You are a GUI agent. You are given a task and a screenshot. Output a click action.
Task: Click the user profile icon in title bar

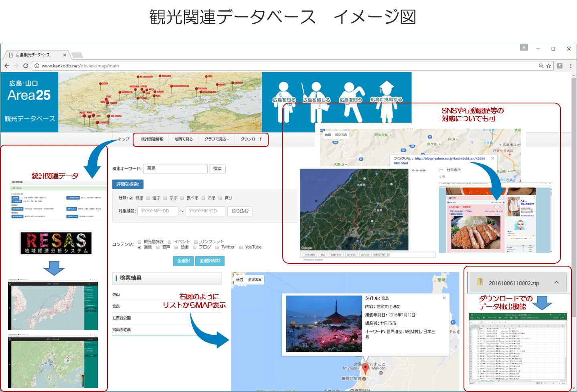pos(524,47)
